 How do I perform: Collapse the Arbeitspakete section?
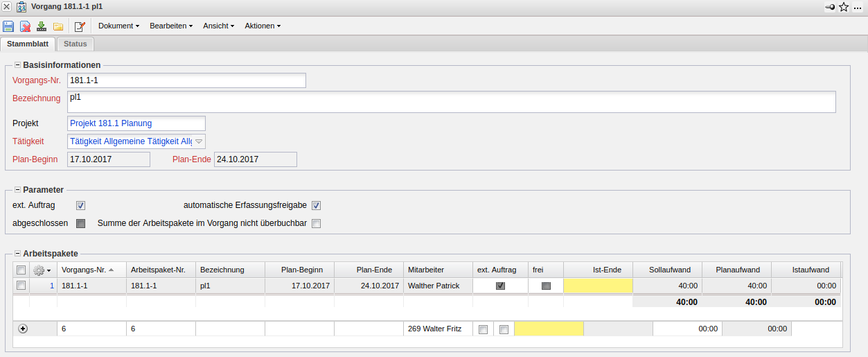(17, 254)
